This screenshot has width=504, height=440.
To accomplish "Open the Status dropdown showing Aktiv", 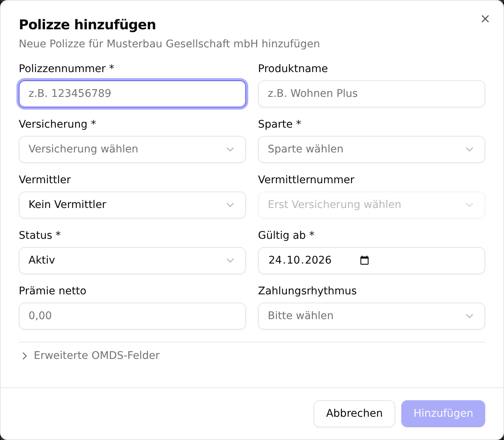I will [132, 260].
